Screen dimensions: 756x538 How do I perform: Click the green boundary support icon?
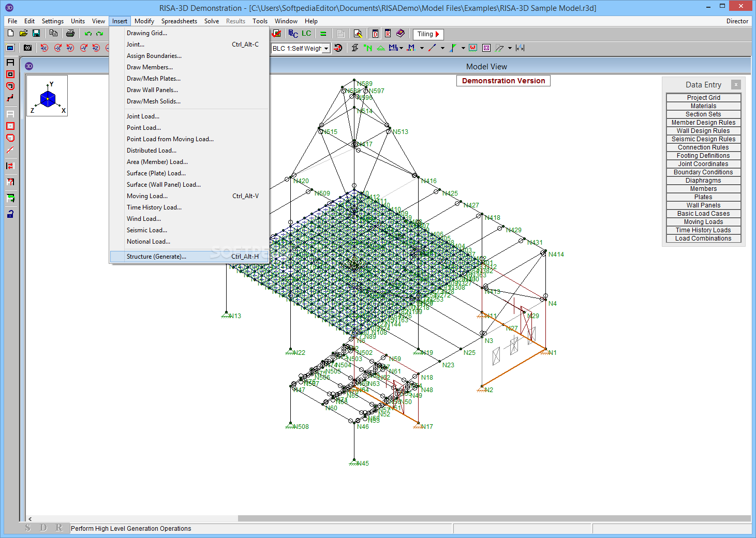[381, 48]
